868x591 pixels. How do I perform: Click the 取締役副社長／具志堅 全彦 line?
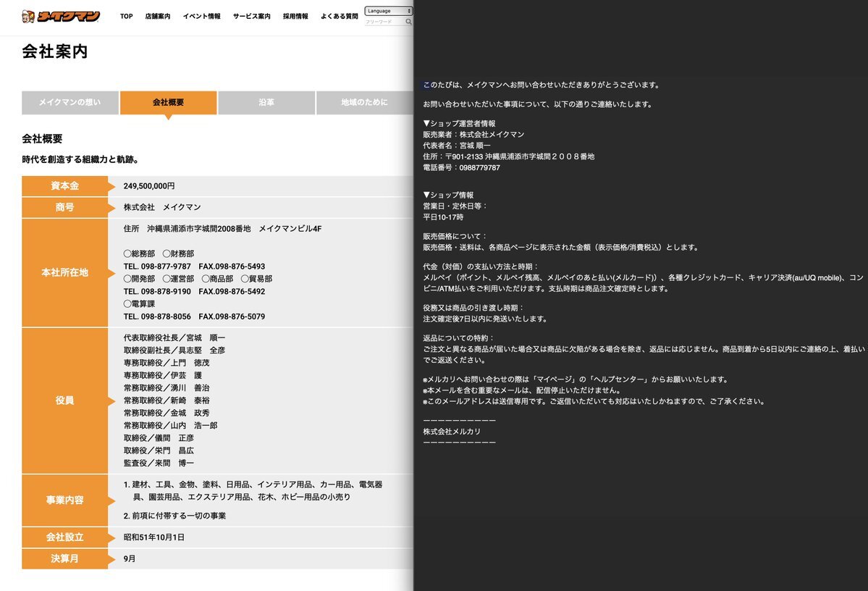coord(174,350)
